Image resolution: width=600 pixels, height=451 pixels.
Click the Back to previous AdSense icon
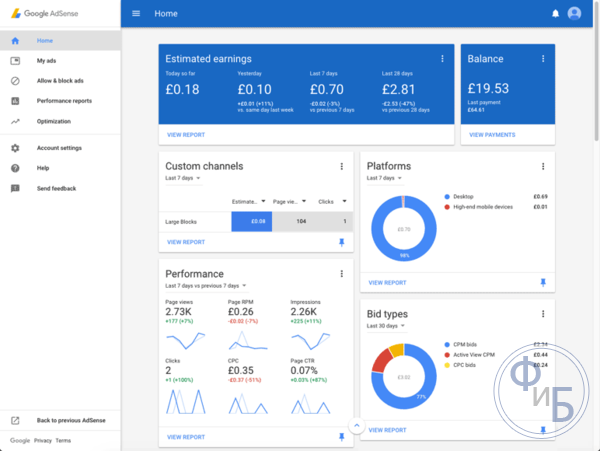coord(15,420)
